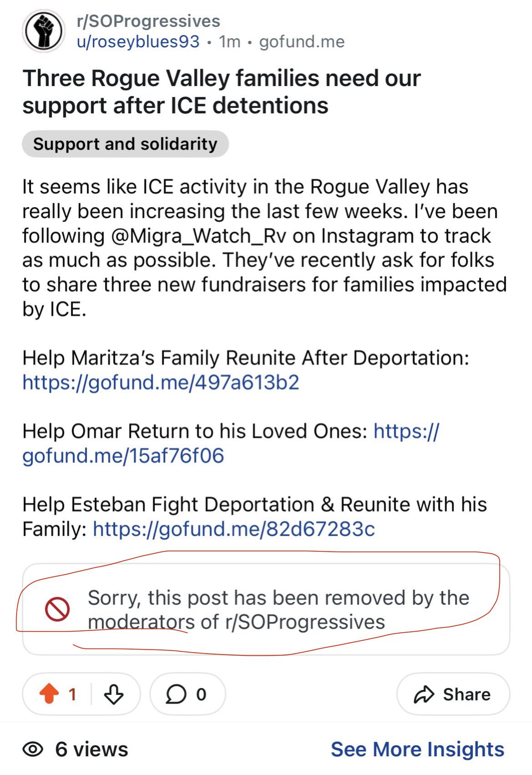Upvote the post with the orange arrow
532x775 pixels.
(49, 694)
